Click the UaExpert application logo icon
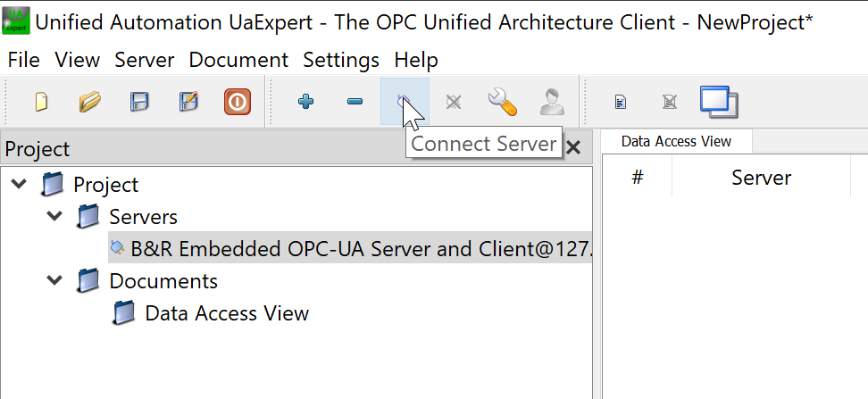This screenshot has height=399, width=868. tap(16, 21)
